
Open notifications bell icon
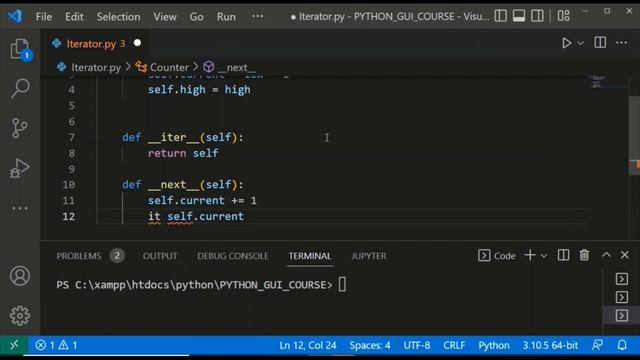[x=622, y=345]
